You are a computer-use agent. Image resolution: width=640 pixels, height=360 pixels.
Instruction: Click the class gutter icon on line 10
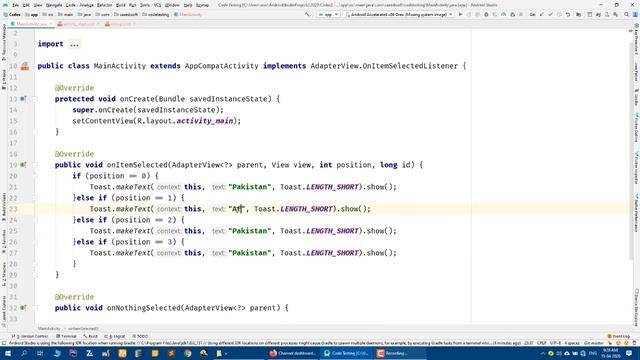[25, 66]
